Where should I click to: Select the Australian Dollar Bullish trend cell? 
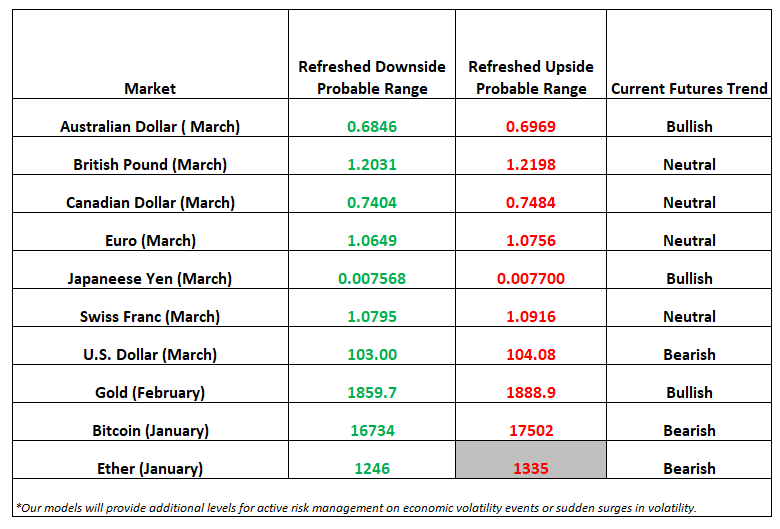coord(689,118)
